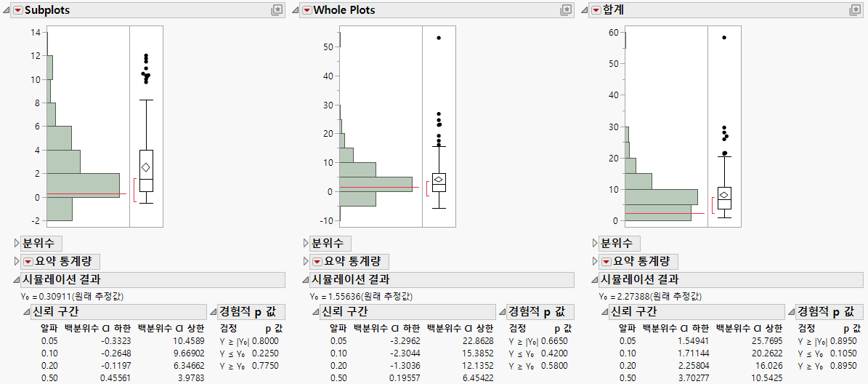Screen dimensions: 868x384
Task: Collapse 시뮬레이션 결과 under Whole Plots
Action: (306, 279)
